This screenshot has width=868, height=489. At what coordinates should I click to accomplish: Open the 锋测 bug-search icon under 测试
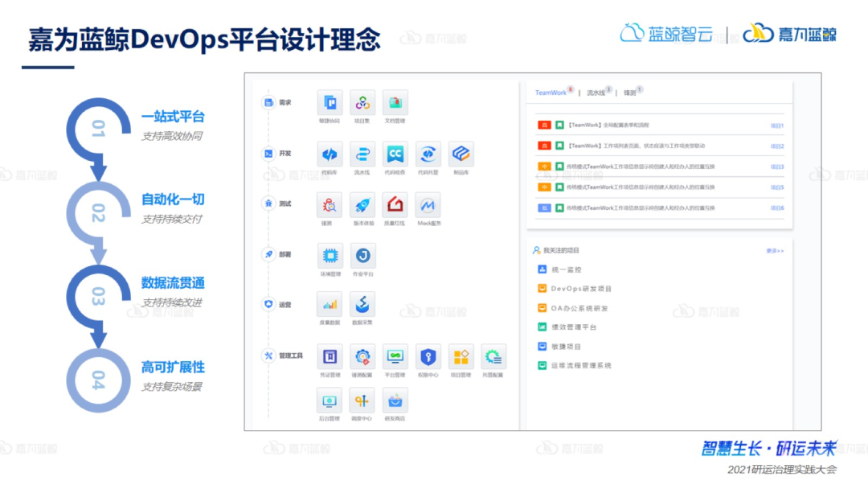click(330, 205)
